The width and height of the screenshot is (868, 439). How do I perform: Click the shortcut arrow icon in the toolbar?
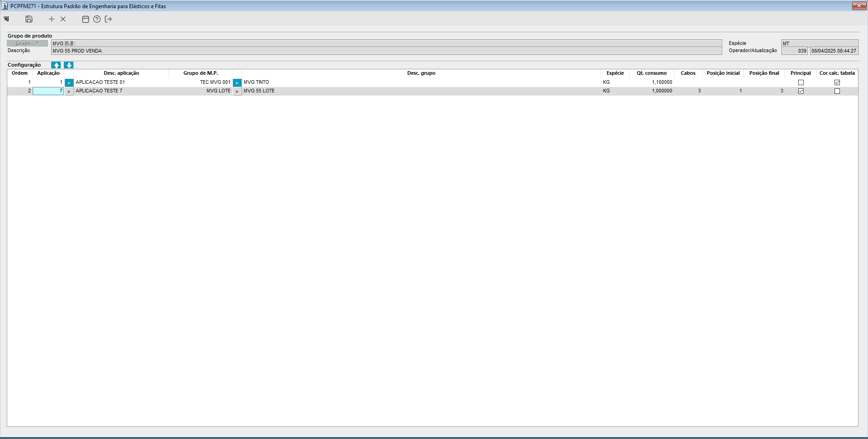[x=6, y=19]
